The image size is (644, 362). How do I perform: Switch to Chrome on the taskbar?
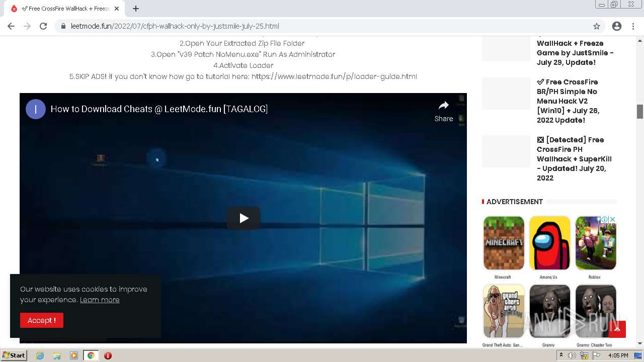coord(91,355)
